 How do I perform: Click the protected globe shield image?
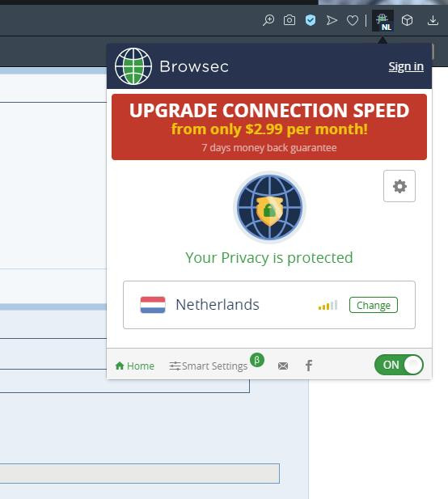(x=270, y=208)
